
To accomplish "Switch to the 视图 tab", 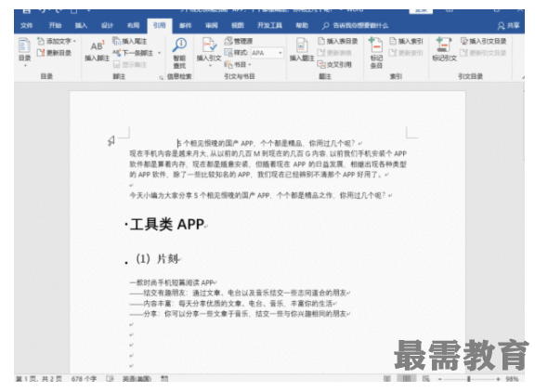I will click(x=238, y=26).
